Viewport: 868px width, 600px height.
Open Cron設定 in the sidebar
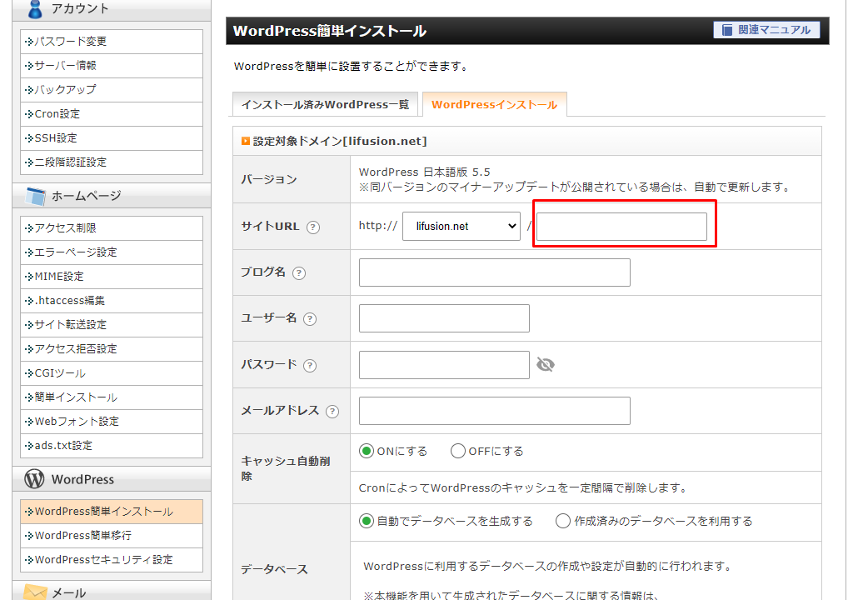point(112,114)
